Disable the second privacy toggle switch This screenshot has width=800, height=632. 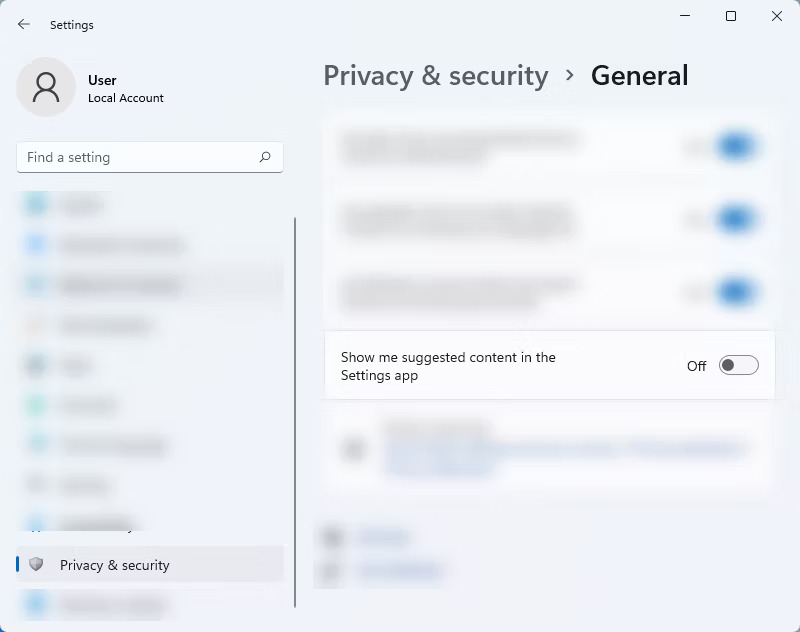[736, 219]
